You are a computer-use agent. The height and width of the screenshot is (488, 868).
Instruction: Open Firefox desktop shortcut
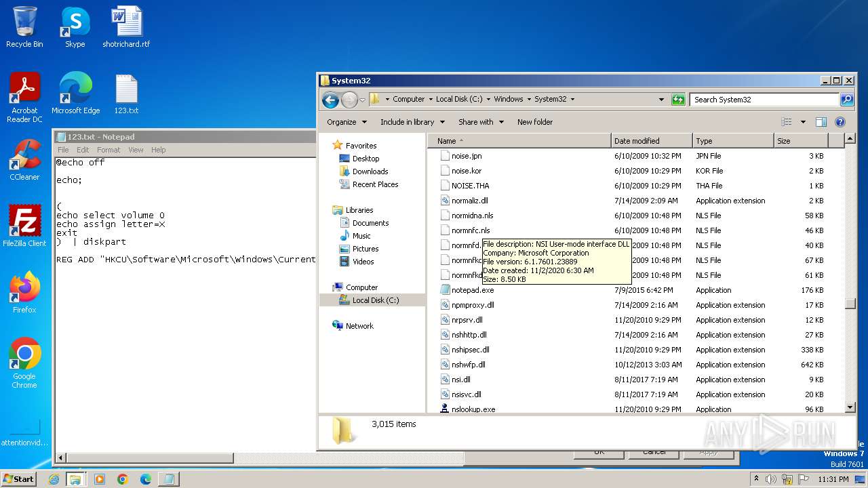[24, 293]
